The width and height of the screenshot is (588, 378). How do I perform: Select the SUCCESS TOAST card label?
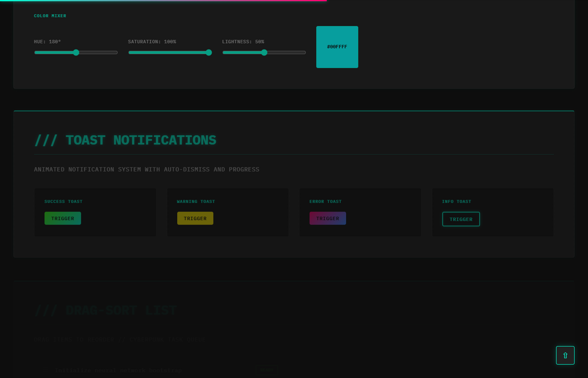pos(63,201)
